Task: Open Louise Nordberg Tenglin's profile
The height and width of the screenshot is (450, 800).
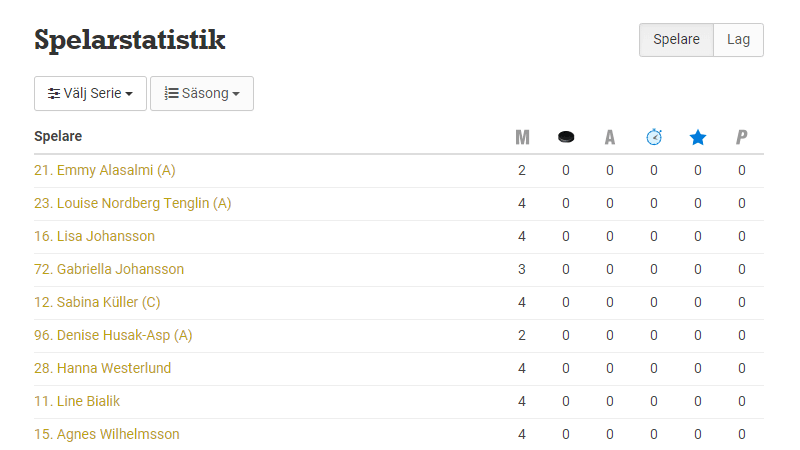Action: click(x=132, y=203)
